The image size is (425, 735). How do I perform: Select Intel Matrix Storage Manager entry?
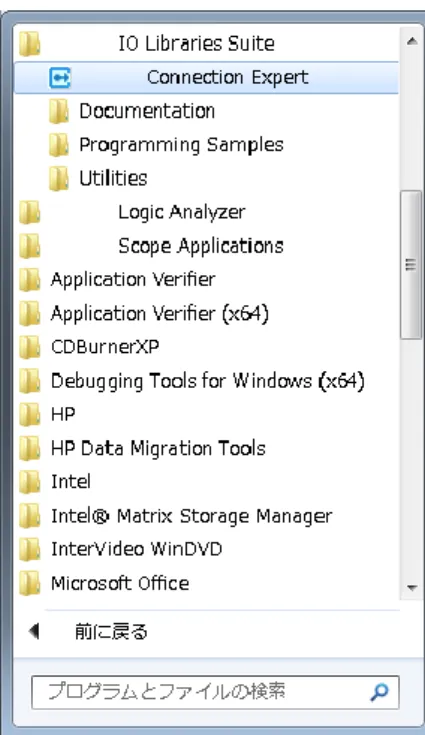click(206, 516)
